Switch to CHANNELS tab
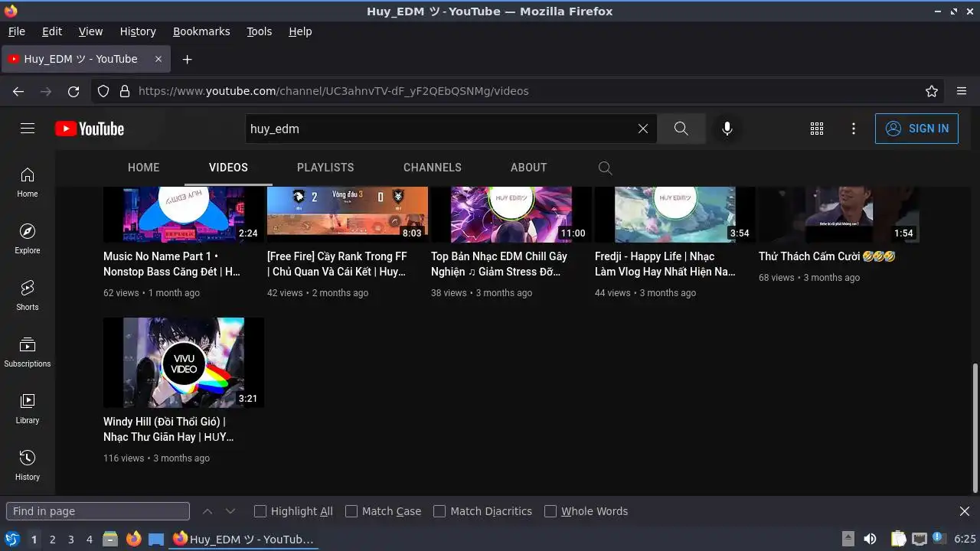 point(433,168)
